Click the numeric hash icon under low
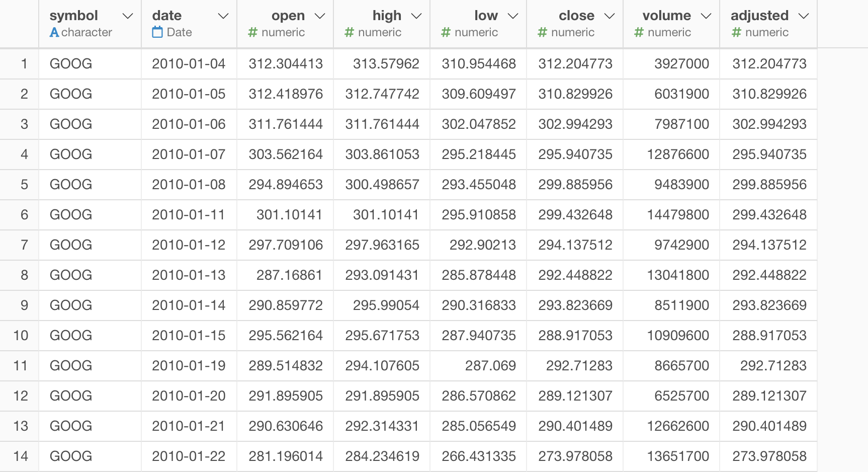This screenshot has height=472, width=868. (x=446, y=32)
